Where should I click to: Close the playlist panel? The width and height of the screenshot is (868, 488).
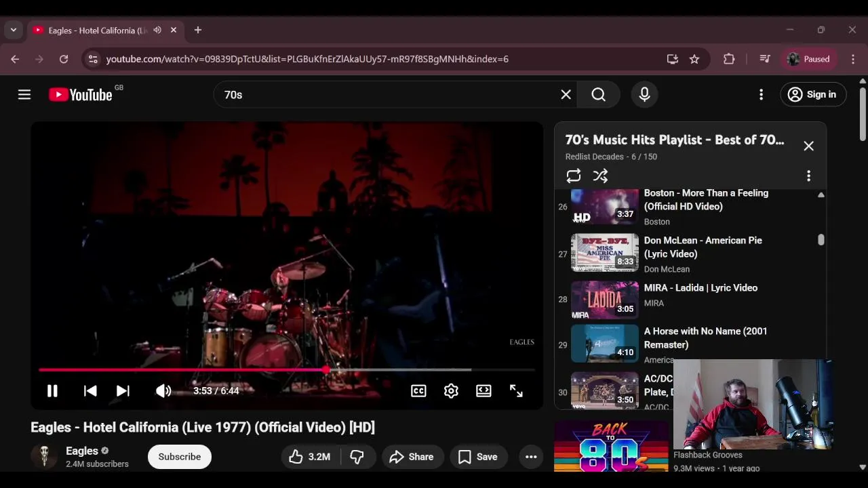[808, 146]
